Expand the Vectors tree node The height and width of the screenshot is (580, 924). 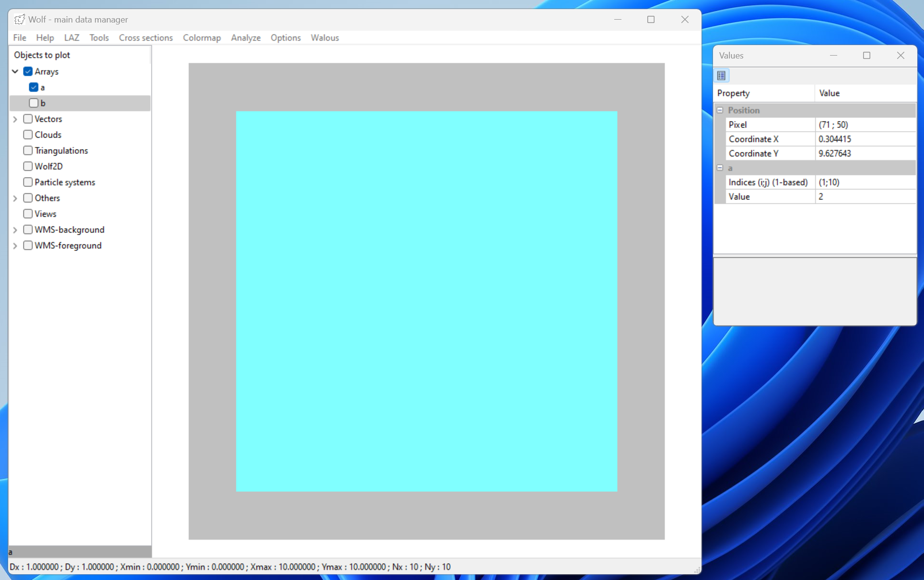[x=15, y=119]
